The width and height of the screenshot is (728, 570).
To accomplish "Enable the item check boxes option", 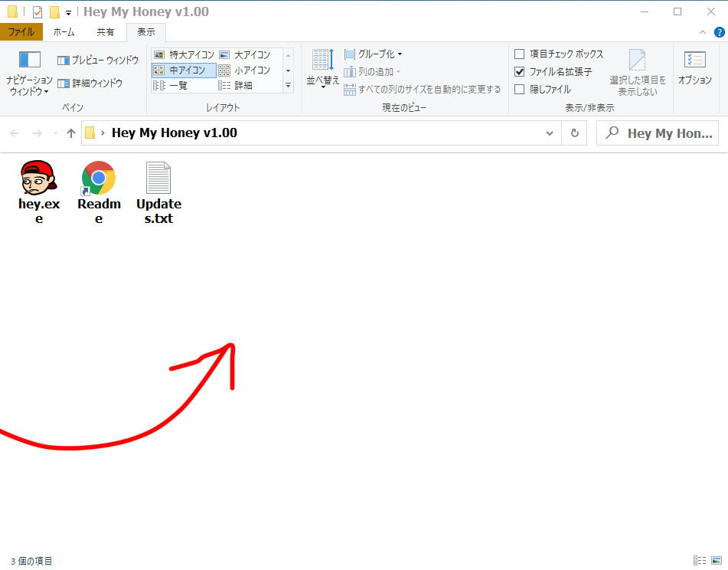I will click(x=520, y=54).
